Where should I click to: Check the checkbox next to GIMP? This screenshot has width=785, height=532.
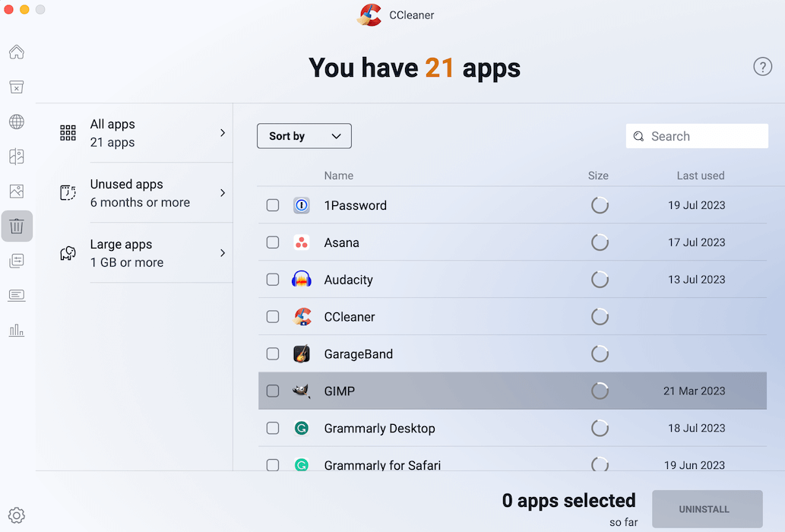(x=272, y=391)
